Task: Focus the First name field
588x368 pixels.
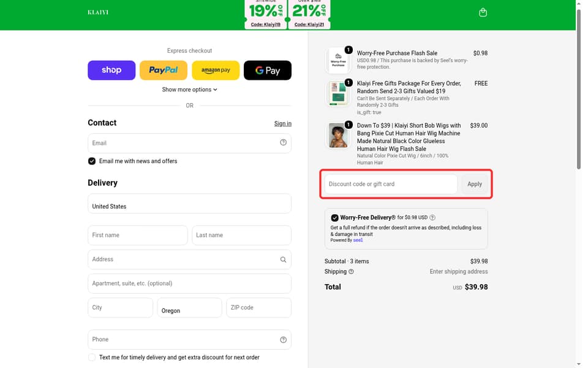Action: click(x=138, y=235)
